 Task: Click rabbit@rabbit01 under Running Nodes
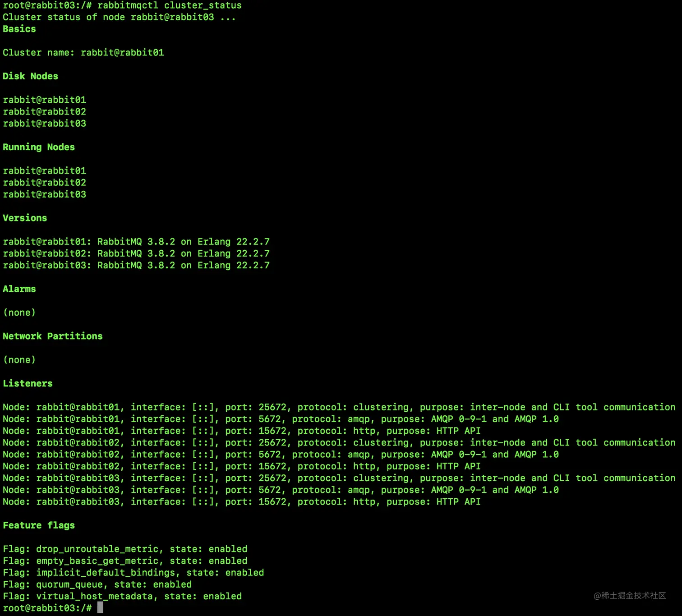pyautogui.click(x=45, y=171)
